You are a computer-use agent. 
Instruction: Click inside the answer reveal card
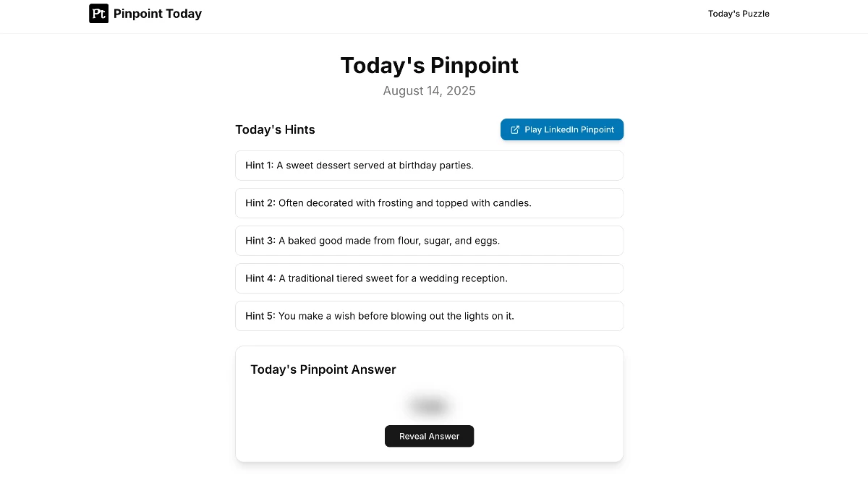tap(429, 403)
